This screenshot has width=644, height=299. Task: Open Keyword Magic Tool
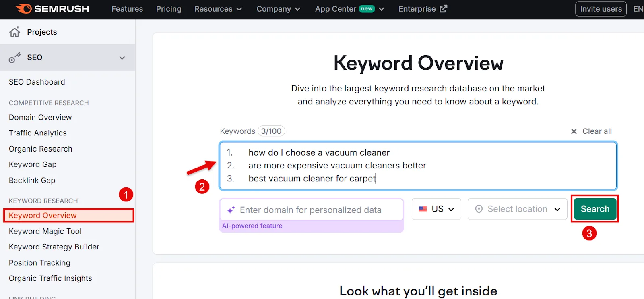click(45, 231)
